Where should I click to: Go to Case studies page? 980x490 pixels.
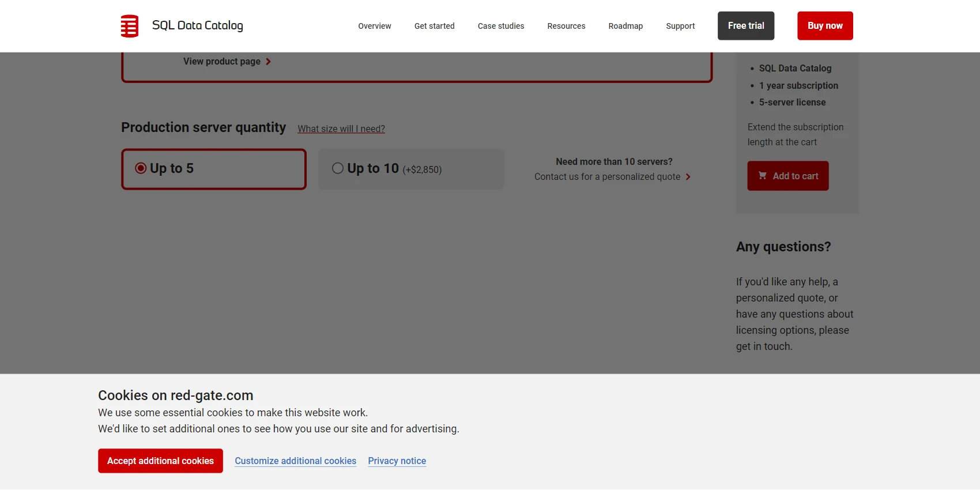point(501,26)
